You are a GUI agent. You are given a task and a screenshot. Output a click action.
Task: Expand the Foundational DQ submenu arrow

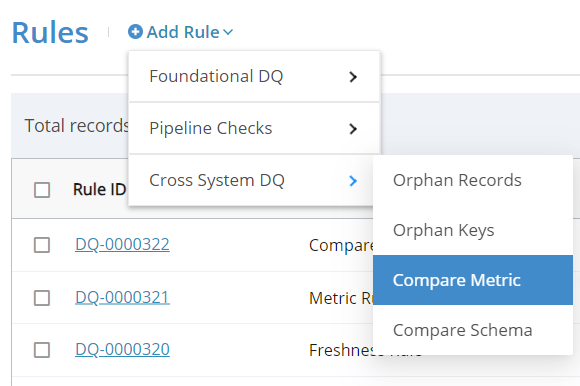(353, 77)
